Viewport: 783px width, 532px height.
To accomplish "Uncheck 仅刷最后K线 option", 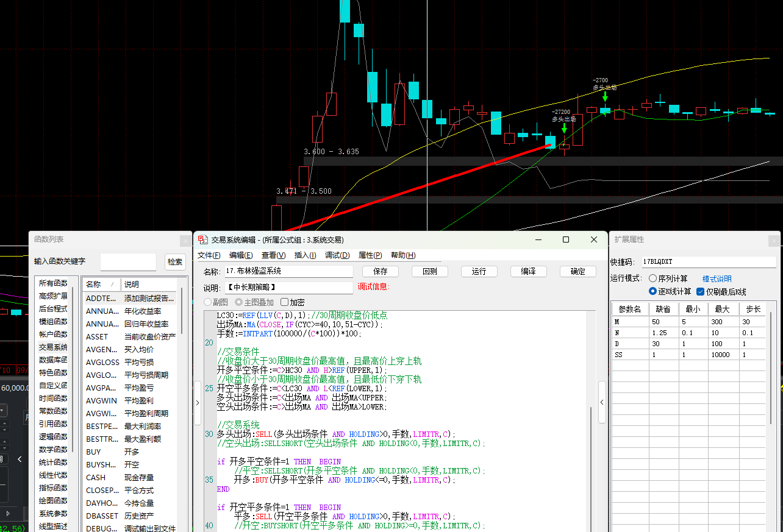I will (x=700, y=292).
